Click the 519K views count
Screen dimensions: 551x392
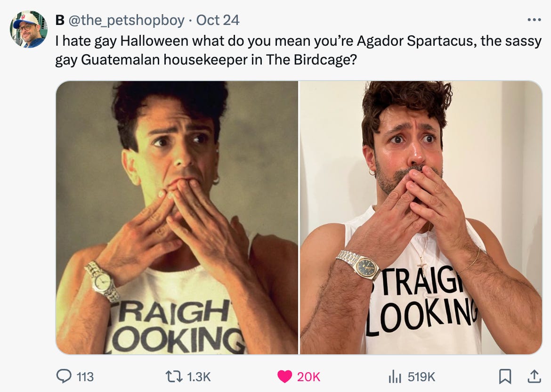tap(421, 377)
